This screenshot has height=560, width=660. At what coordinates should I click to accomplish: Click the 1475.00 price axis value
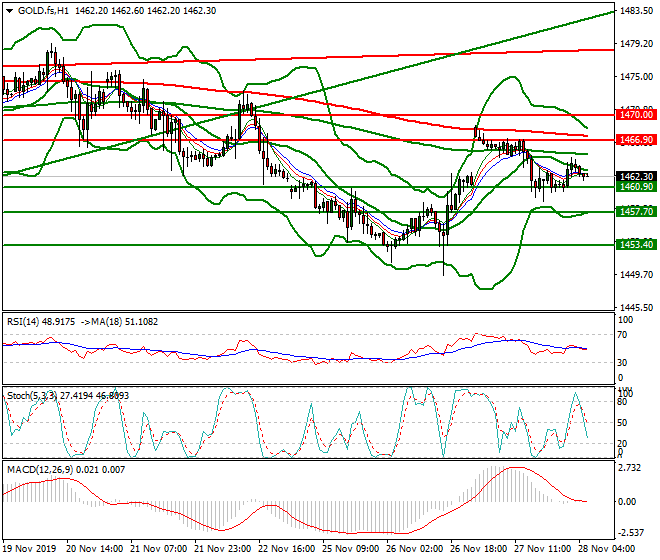coord(636,77)
